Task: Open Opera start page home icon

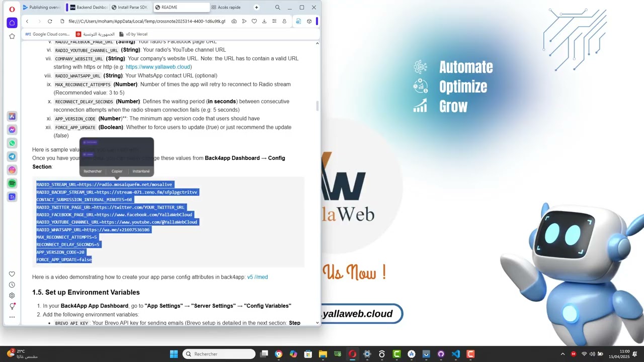Action: pos(12,23)
